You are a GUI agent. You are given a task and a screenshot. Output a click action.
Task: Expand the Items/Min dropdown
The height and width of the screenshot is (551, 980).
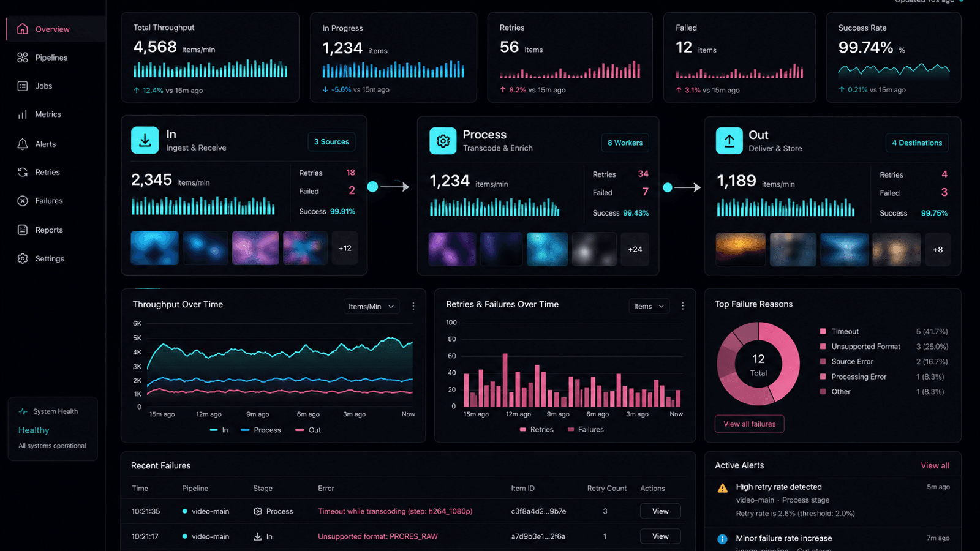pyautogui.click(x=371, y=306)
